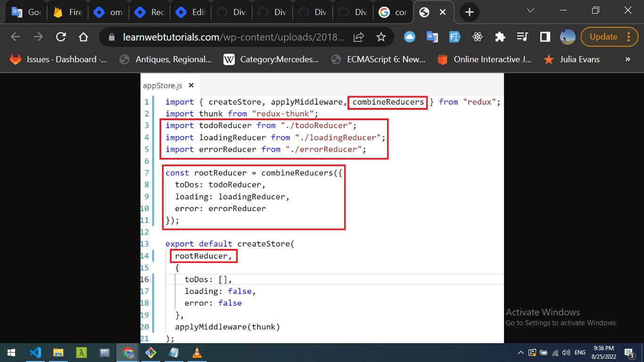Open Category:Mercedes Wikipedia bookmark

point(271,59)
